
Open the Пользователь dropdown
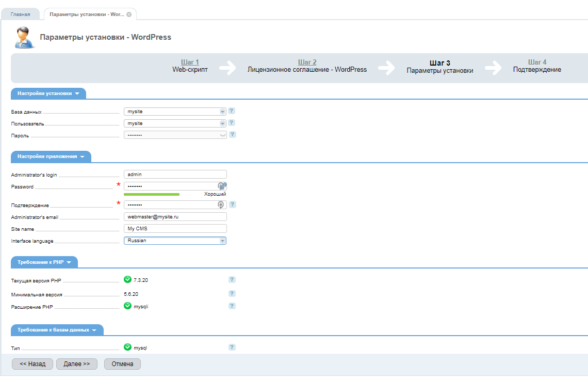(222, 123)
